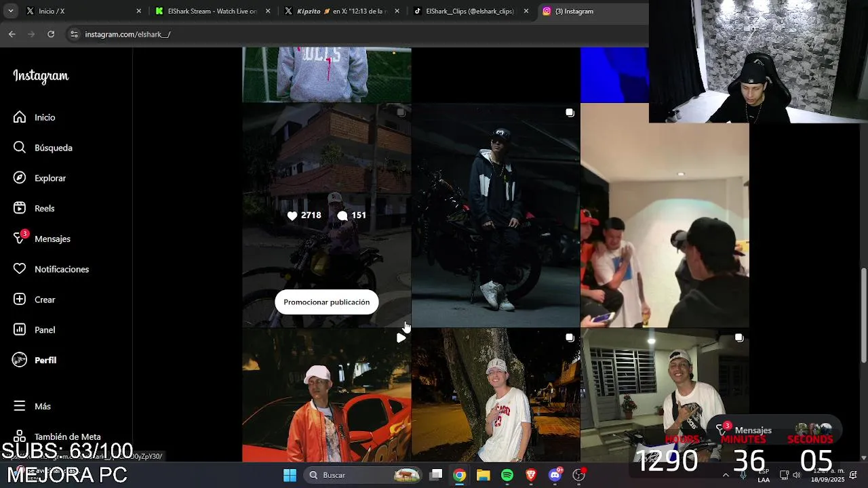Screen dimensions: 868x488
Task: Expand the system tray hidden icons chevron
Action: pyautogui.click(x=726, y=475)
